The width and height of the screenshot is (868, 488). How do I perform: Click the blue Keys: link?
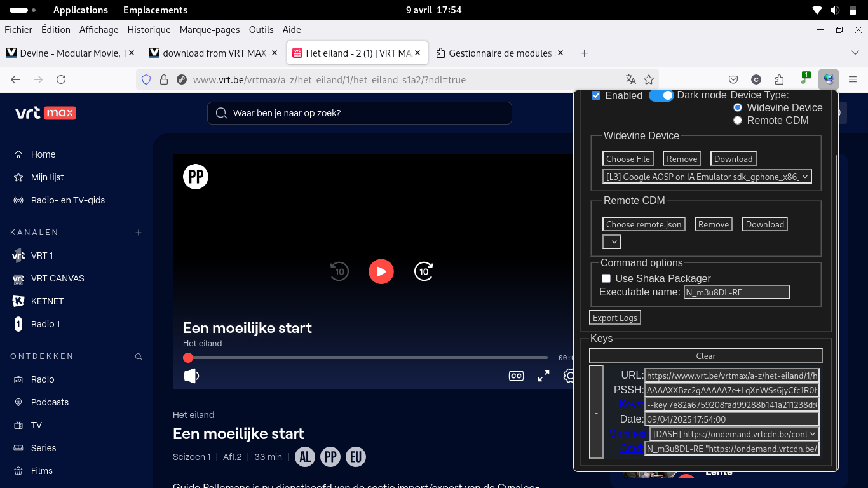(x=631, y=405)
